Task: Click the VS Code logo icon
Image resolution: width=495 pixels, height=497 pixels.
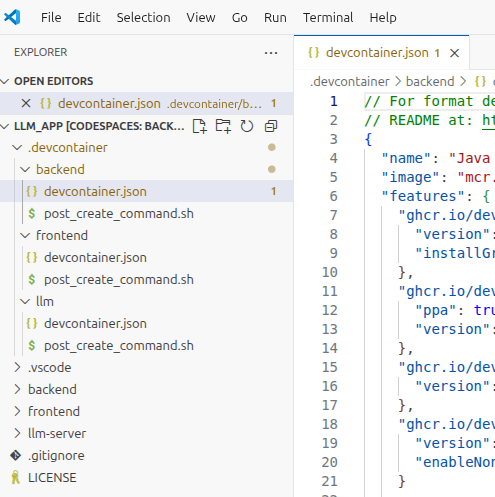Action: [12, 17]
